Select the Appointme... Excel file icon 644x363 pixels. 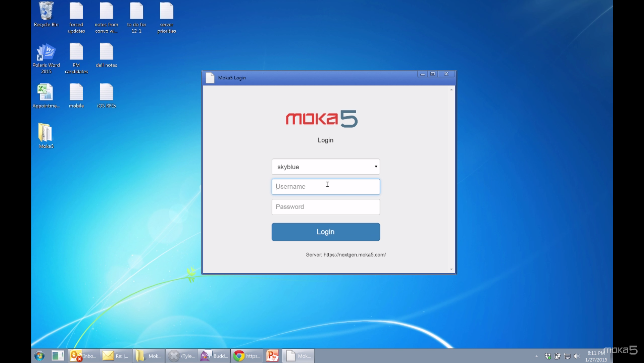46,96
